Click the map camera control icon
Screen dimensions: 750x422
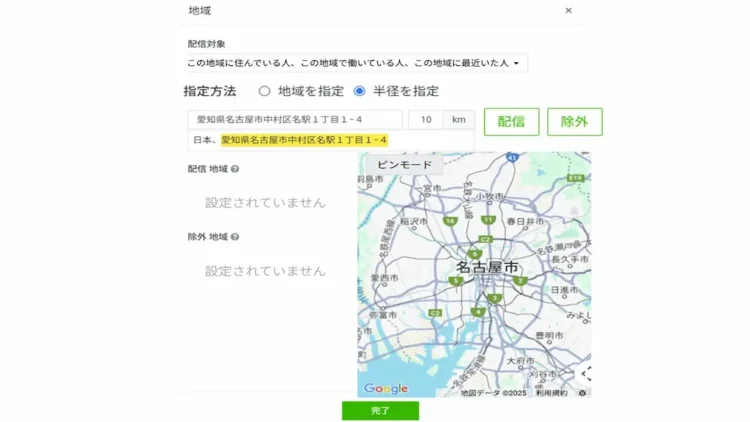point(585,374)
